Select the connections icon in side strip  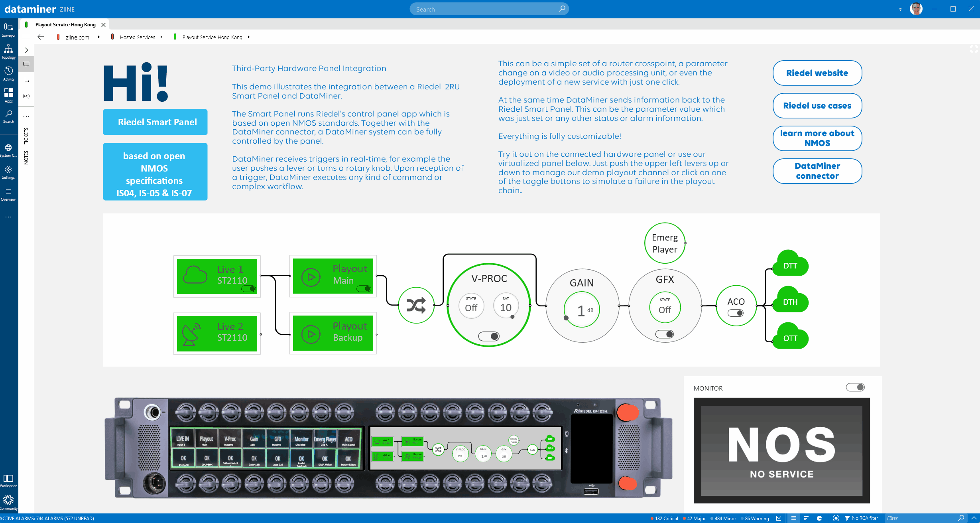click(26, 80)
